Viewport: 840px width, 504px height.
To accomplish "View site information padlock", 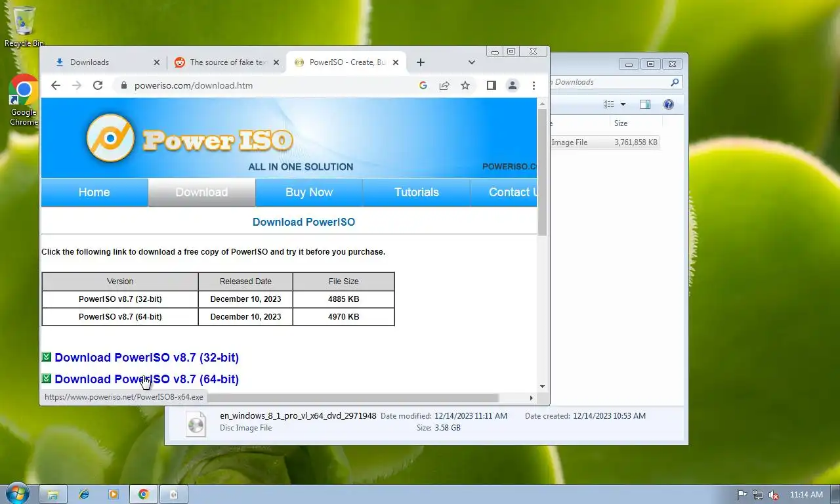I will (x=123, y=85).
